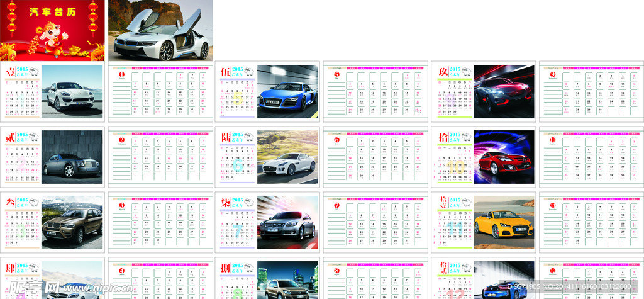Screen dimensions: 644x299
Task: Click the cyan "2015" on the 玖 card
Action: [x=455, y=69]
